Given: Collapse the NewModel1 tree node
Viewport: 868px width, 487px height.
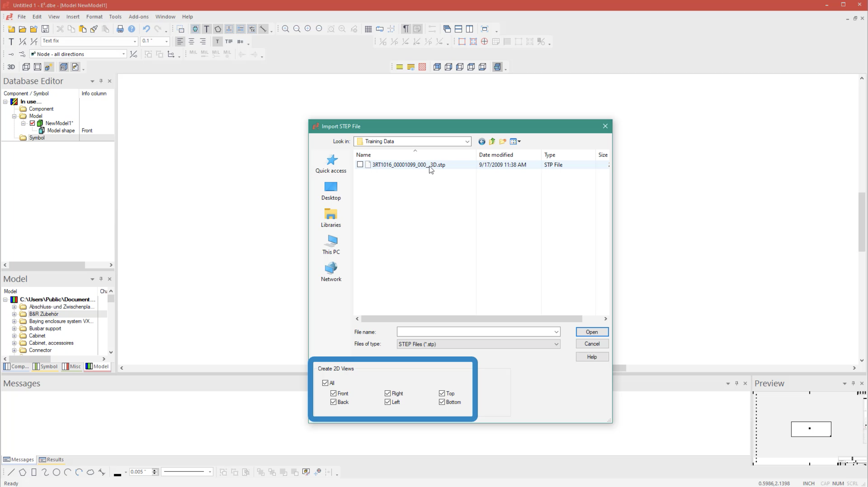Looking at the screenshot, I should (x=23, y=123).
